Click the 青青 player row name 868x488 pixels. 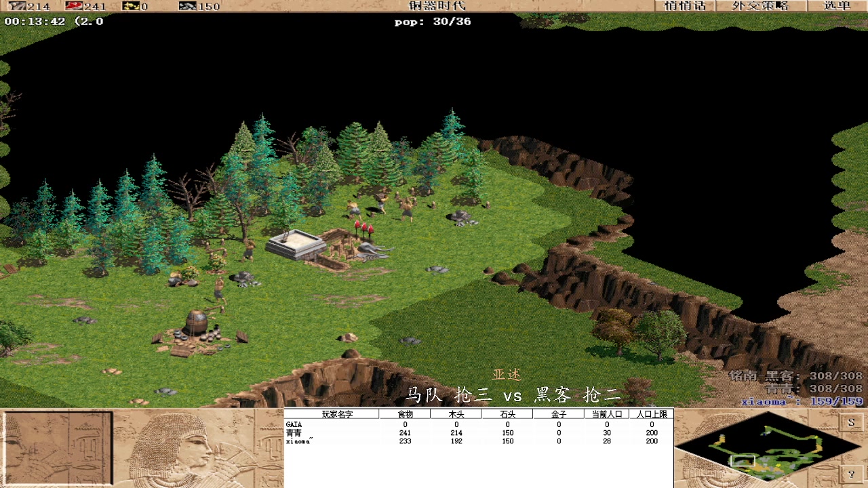[x=294, y=432]
